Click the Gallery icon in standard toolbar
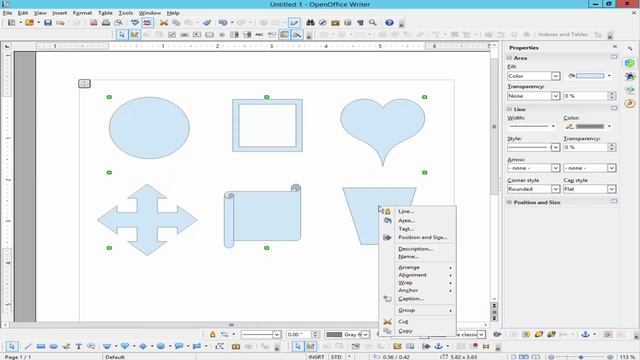 coord(335,23)
